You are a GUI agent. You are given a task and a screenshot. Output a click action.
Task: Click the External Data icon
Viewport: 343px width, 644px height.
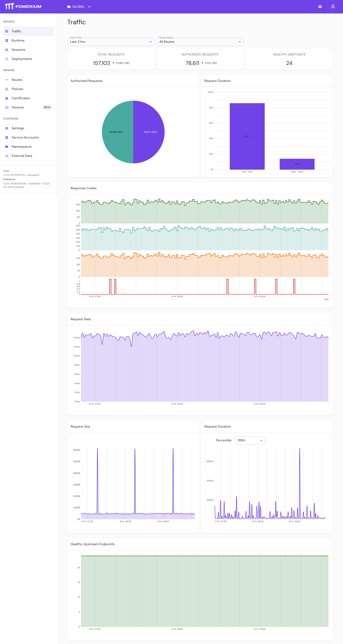click(7, 156)
